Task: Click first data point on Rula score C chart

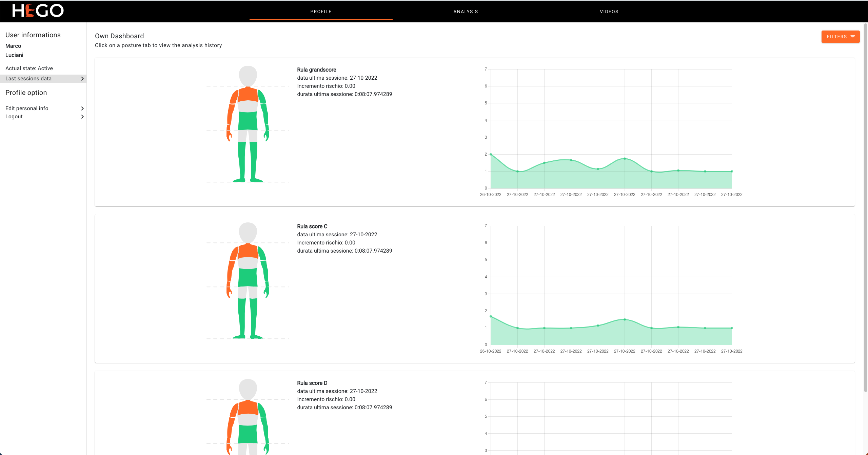Action: (491, 316)
